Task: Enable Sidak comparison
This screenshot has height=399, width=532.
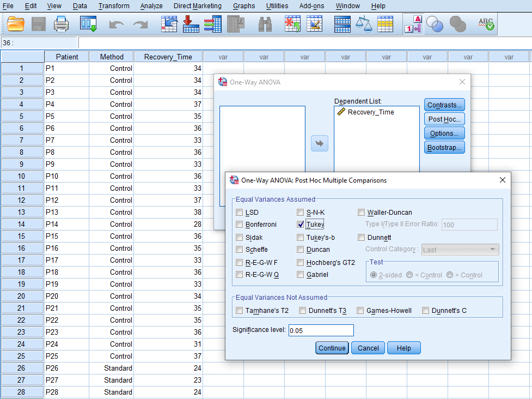Action: (239, 237)
